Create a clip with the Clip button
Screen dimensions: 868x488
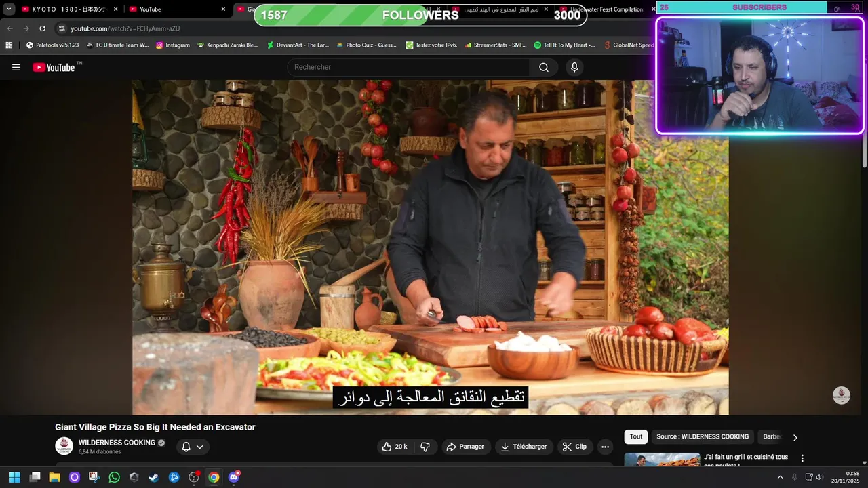575,447
